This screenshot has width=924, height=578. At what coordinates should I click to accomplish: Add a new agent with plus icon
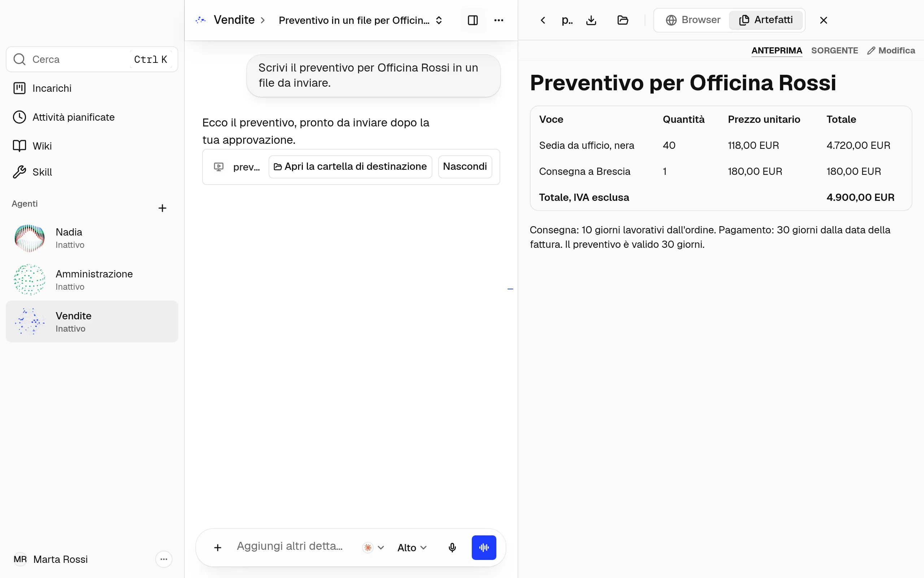tap(162, 208)
